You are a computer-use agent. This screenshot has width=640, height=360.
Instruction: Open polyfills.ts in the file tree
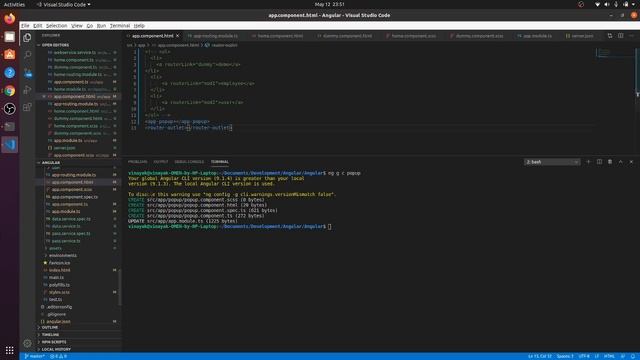[x=59, y=285]
